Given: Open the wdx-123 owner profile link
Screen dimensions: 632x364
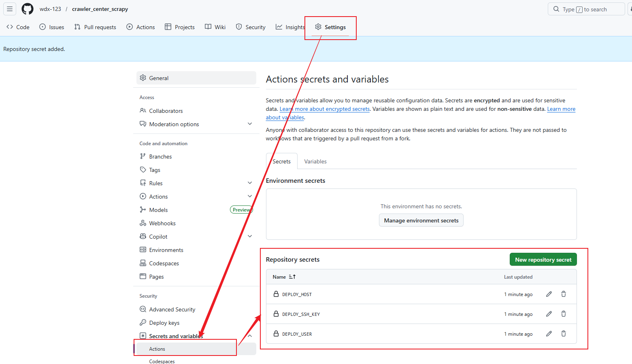Looking at the screenshot, I should point(50,9).
